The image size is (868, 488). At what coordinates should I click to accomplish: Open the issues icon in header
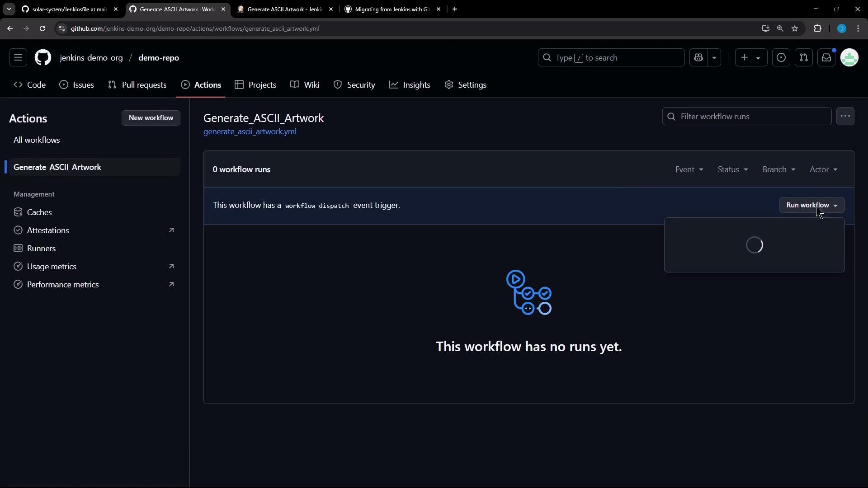tap(781, 58)
